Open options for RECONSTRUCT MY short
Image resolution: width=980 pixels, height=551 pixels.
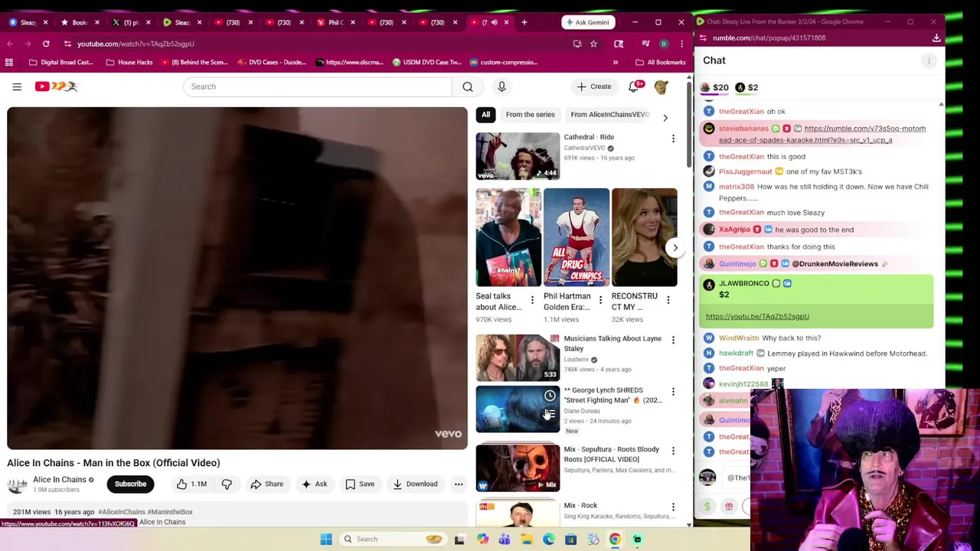tap(668, 300)
